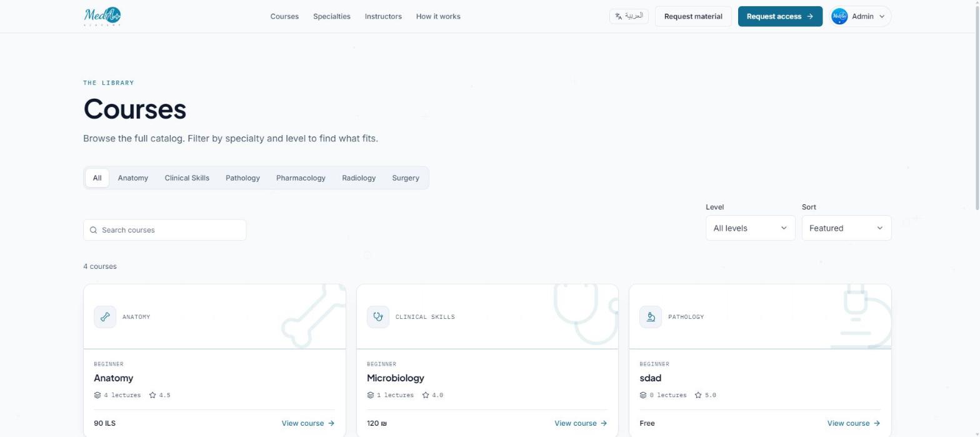980x437 pixels.
Task: View course link on Anatomy card
Action: point(308,423)
